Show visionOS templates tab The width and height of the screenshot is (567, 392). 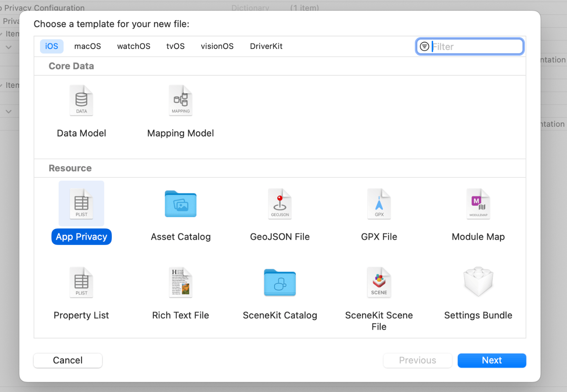tap(217, 46)
